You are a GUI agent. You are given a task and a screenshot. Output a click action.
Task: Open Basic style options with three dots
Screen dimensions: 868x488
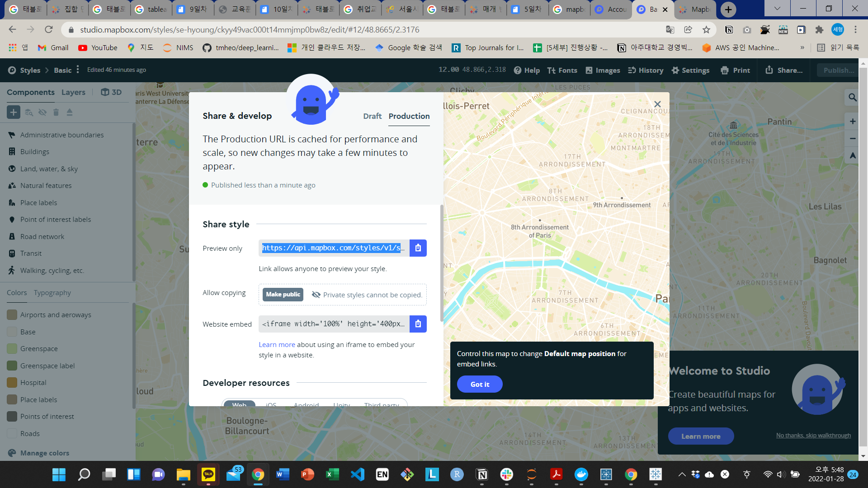coord(78,70)
